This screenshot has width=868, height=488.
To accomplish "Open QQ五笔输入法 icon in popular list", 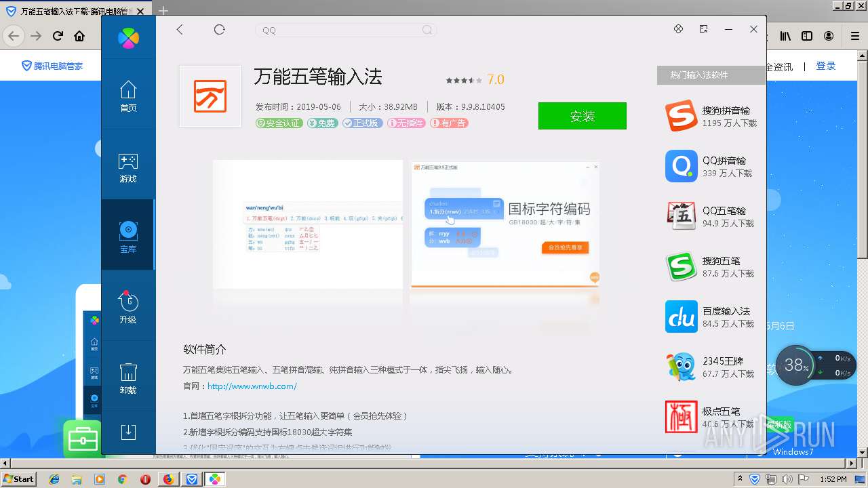I will pos(681,216).
